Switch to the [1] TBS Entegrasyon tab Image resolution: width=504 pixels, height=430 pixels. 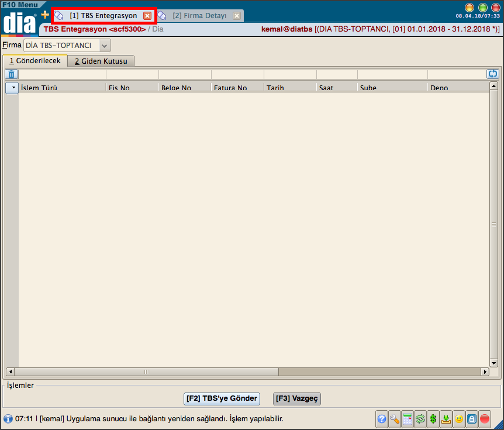tap(103, 16)
